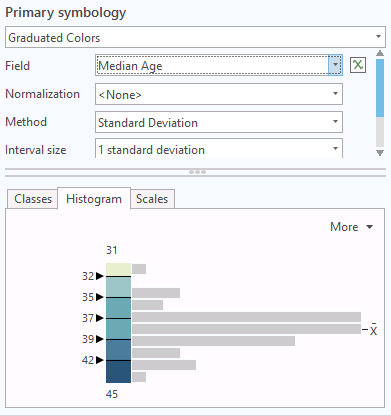
Task: Select the class break arrow at 39
Action: (100, 339)
